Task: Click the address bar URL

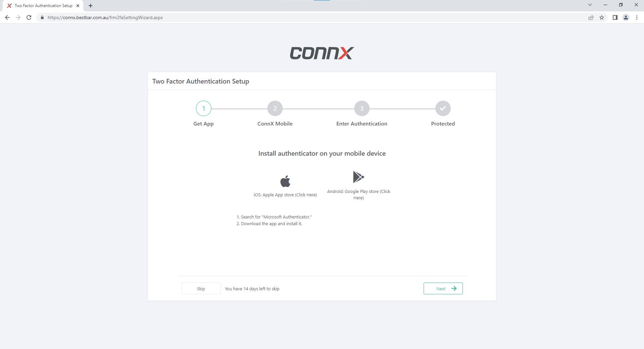Action: [x=105, y=17]
